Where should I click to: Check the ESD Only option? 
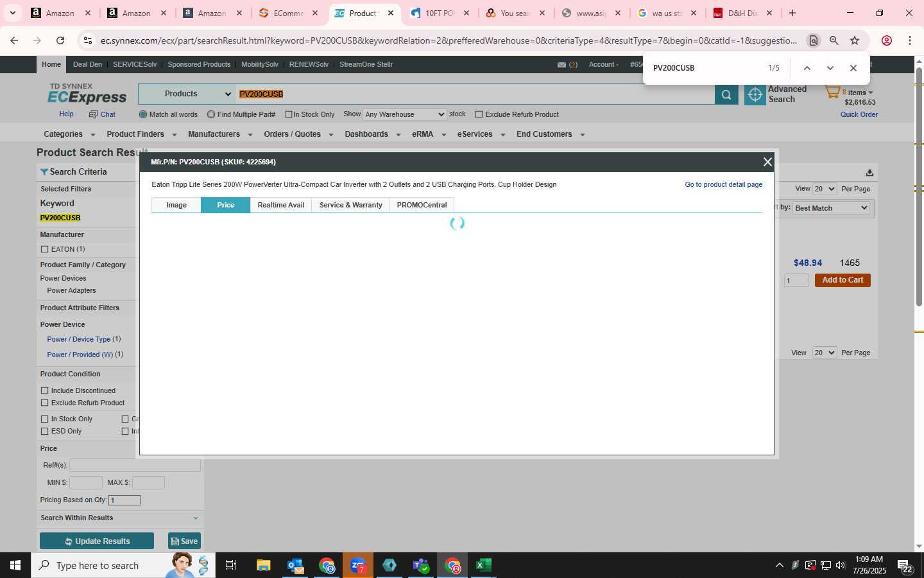(44, 431)
